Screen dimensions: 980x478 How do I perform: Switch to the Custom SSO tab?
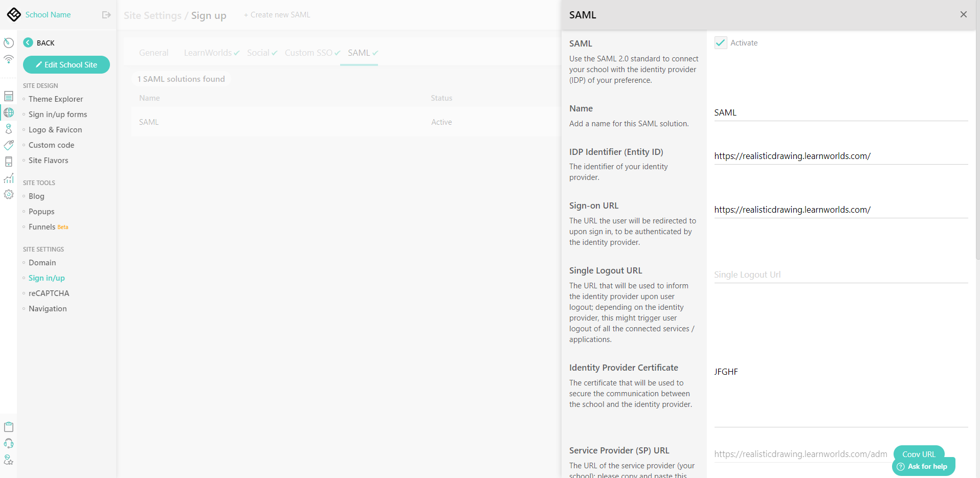pyautogui.click(x=308, y=53)
